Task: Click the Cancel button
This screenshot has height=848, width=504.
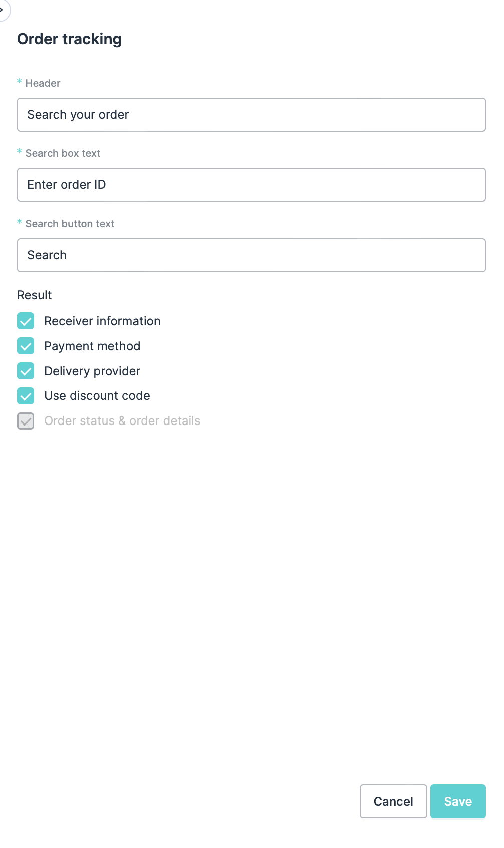Action: (x=393, y=801)
